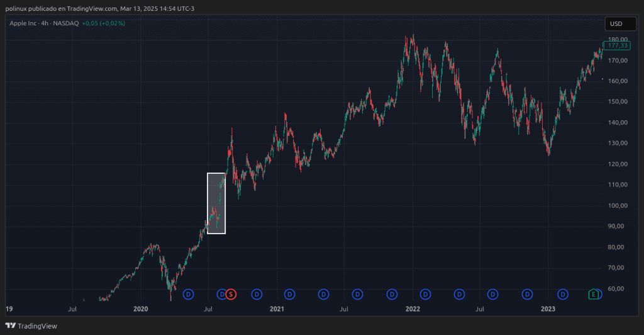Click the 150,00 price level on axis
644x335 pixels.
[x=616, y=101]
